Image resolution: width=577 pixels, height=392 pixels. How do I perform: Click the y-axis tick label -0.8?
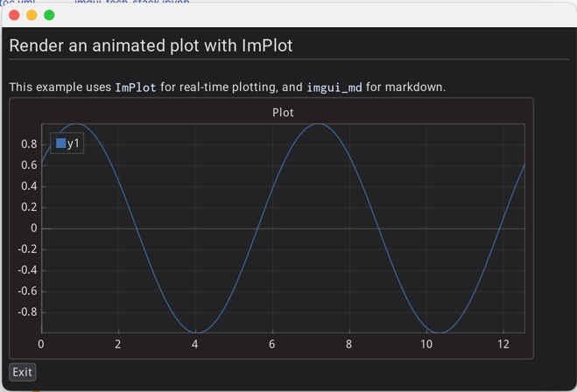coord(27,311)
